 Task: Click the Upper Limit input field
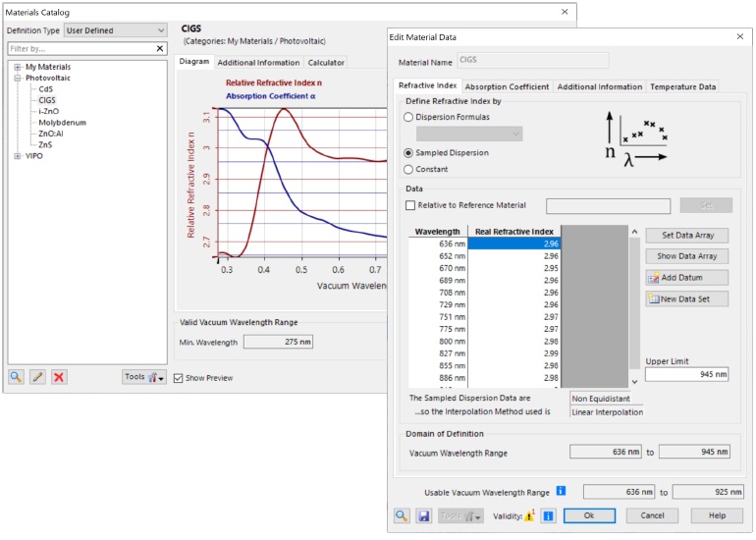686,374
